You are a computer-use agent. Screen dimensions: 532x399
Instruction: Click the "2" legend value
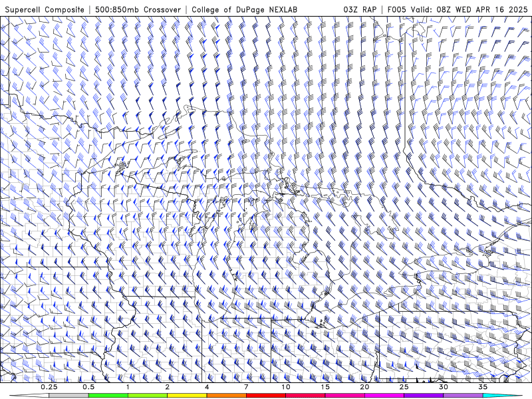pos(168,387)
